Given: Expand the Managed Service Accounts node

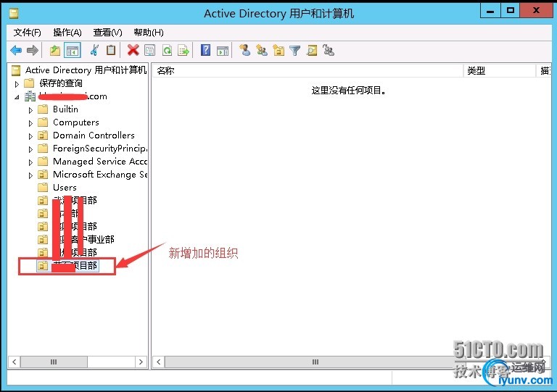Looking at the screenshot, I should tap(30, 162).
